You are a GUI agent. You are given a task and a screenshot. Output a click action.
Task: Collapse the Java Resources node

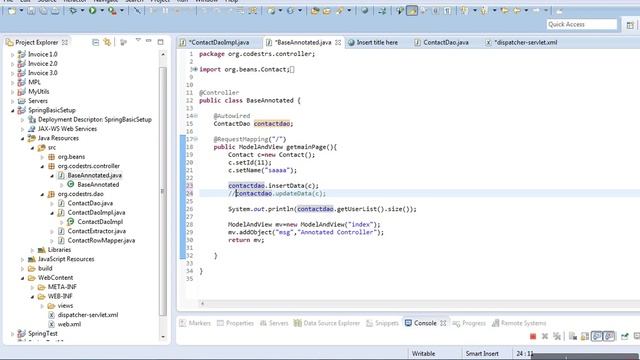click(x=22, y=138)
